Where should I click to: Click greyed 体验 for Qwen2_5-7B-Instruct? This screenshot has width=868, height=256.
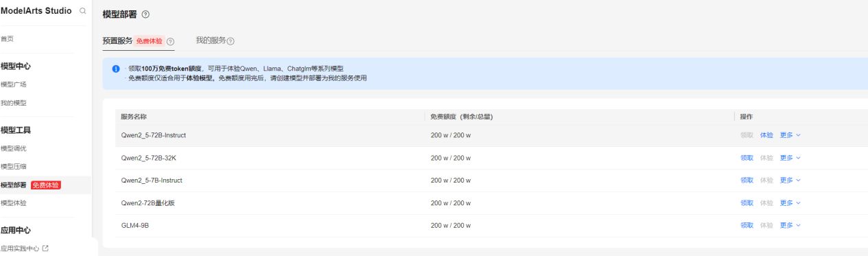coord(766,181)
